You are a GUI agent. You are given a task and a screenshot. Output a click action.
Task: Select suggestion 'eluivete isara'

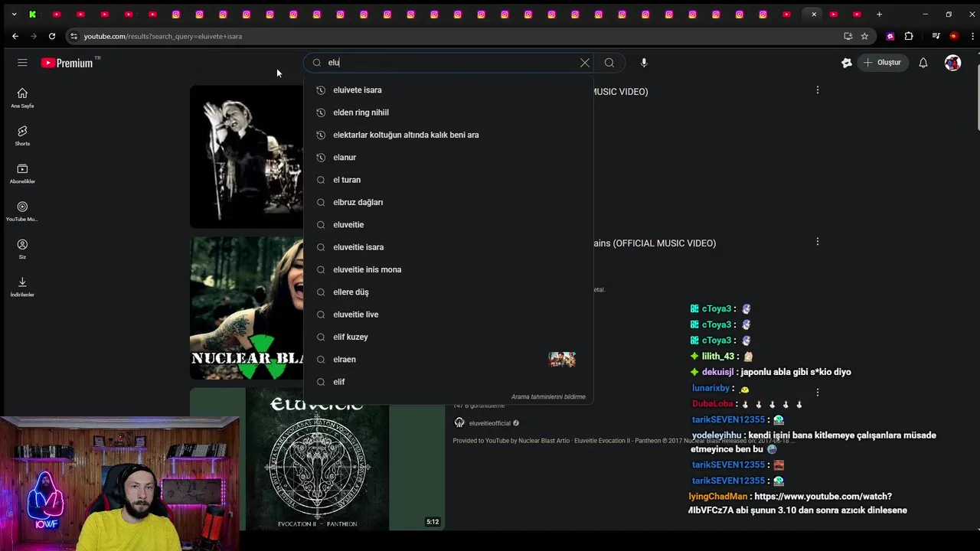coord(449,90)
